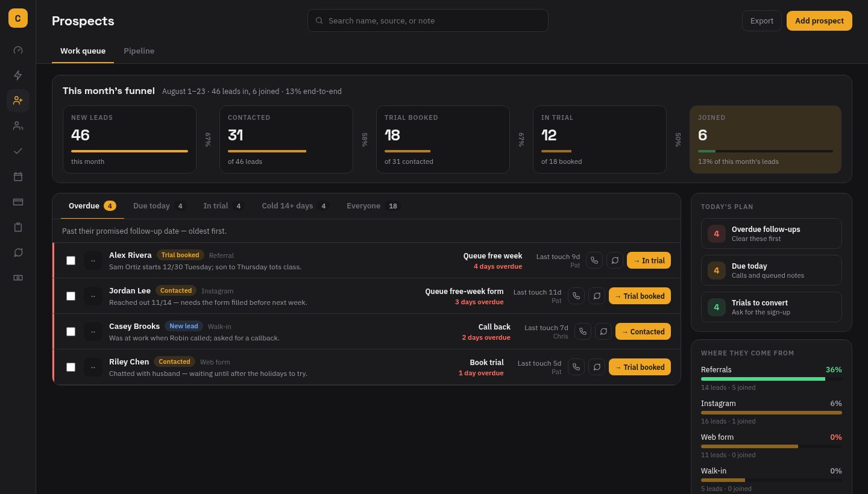Open the calendar icon in sidebar
This screenshot has height=494, width=868.
[18, 177]
